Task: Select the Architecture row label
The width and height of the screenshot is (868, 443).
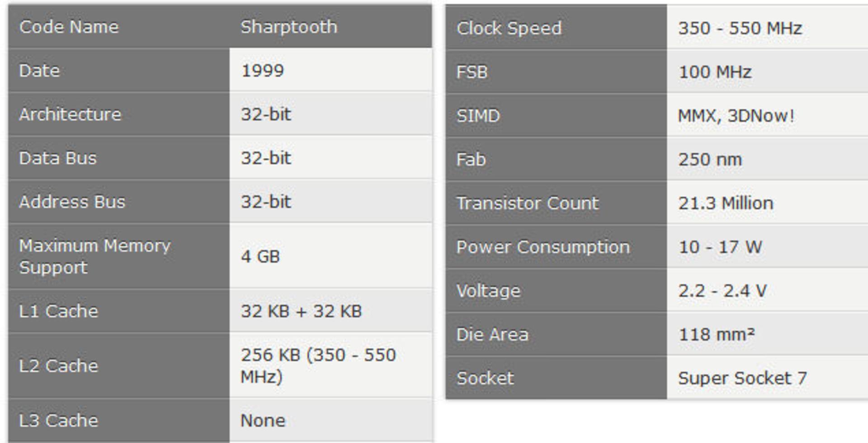Action: pyautogui.click(x=119, y=114)
